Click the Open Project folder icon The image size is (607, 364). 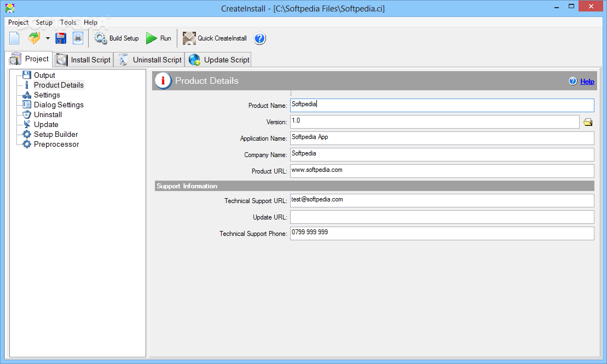click(x=34, y=38)
